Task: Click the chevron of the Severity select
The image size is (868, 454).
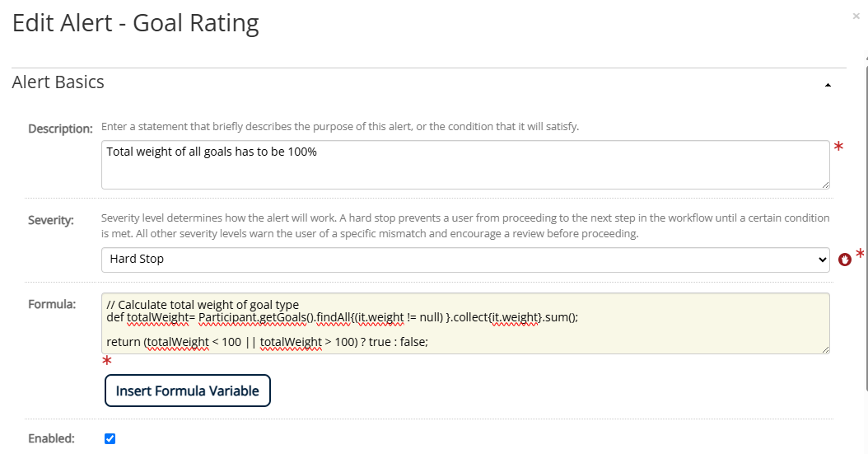Action: tap(822, 260)
